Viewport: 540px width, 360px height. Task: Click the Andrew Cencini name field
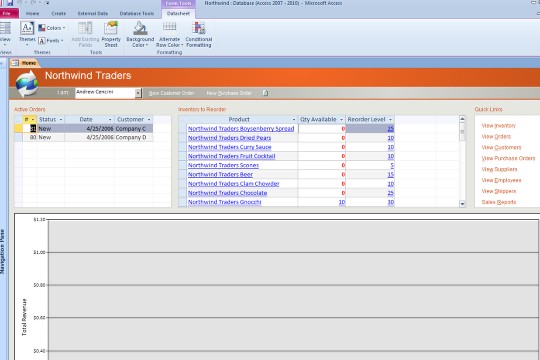105,92
